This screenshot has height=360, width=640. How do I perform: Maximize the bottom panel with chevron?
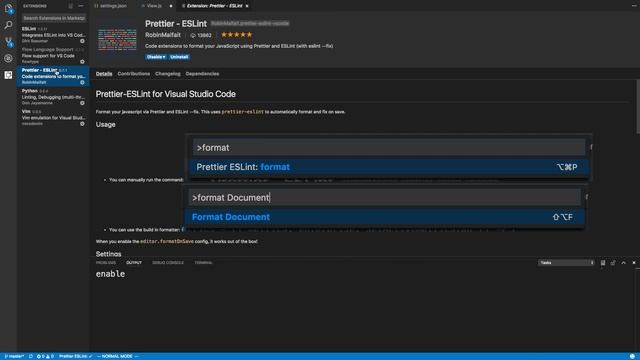[x=624, y=263]
